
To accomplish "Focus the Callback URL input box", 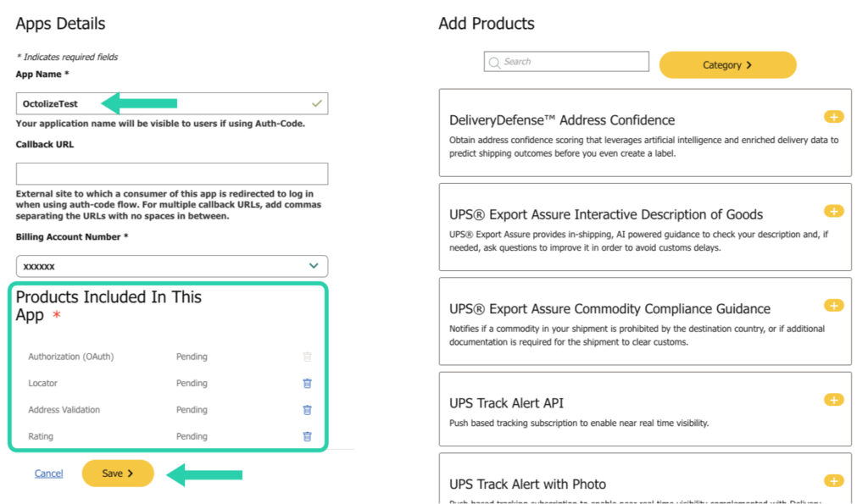I will [172, 174].
